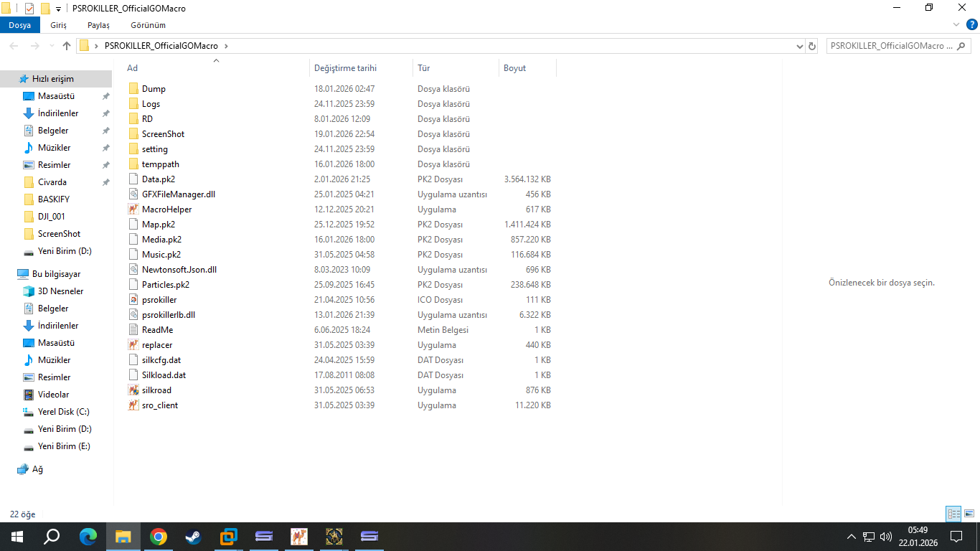Click the New folder icon in the title bar
The height and width of the screenshot is (551, 980).
(x=45, y=8)
